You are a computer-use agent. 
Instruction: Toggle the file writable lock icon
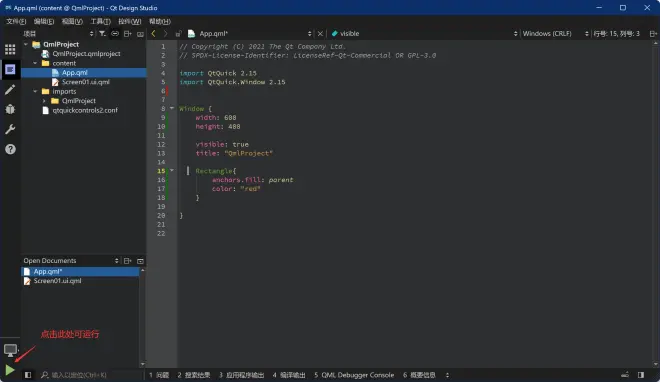coord(178,33)
